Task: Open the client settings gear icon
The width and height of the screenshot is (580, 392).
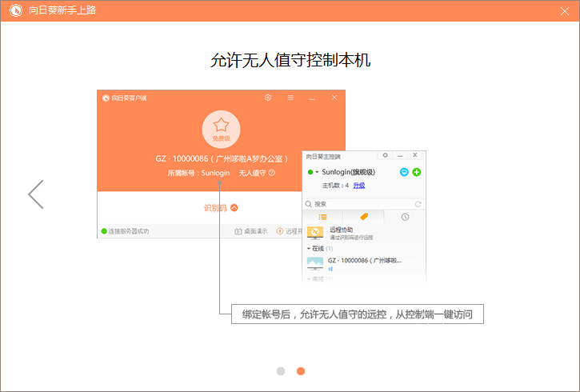Action: (x=268, y=98)
